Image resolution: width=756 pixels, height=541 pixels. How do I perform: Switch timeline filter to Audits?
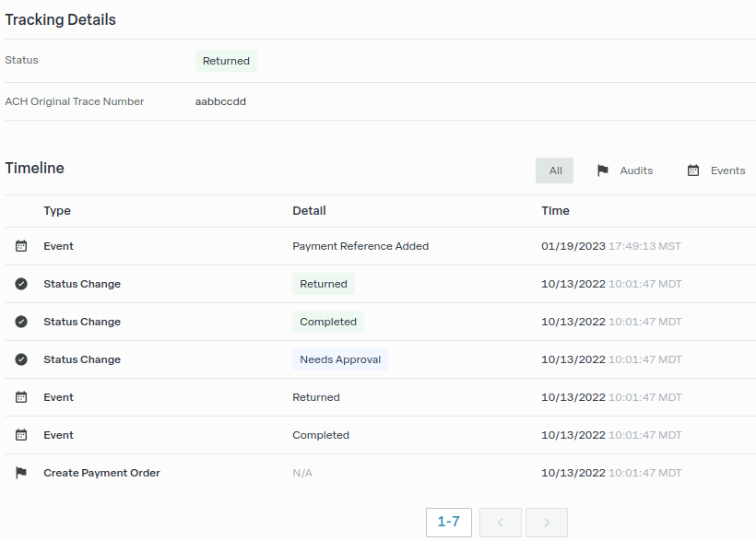click(625, 171)
